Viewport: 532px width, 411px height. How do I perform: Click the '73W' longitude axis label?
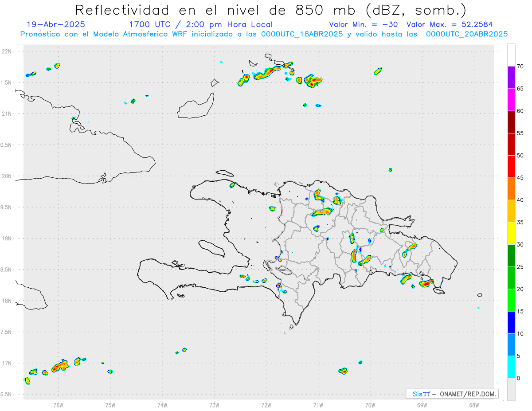tap(214, 405)
